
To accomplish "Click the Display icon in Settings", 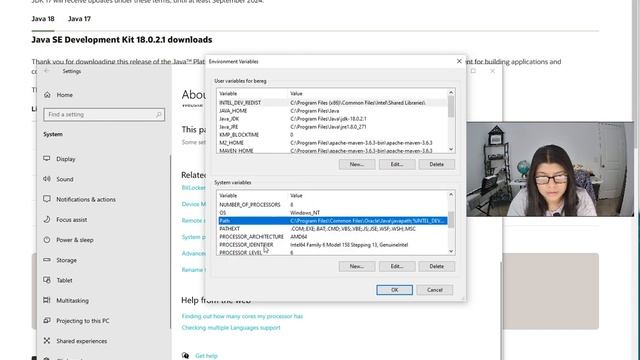I will click(x=47, y=159).
